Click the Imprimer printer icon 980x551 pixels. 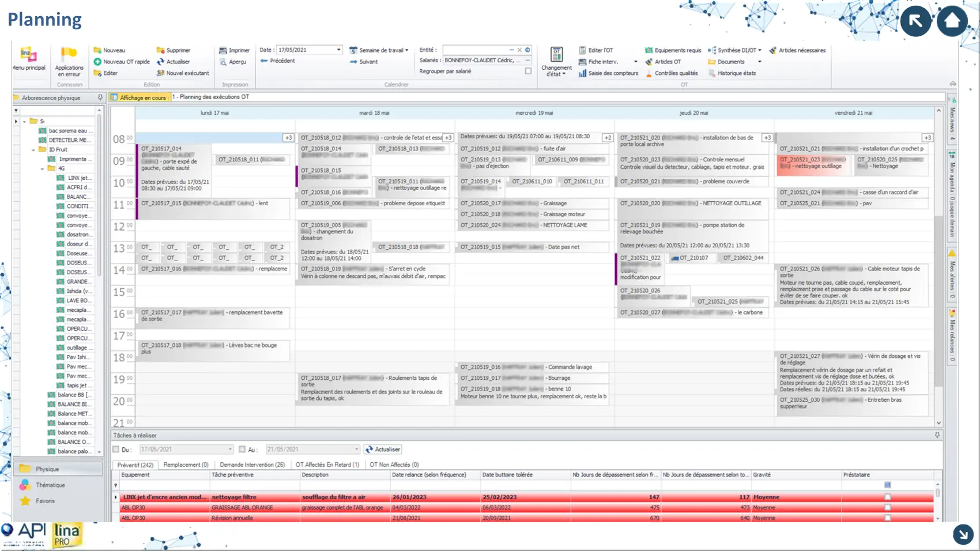pos(223,51)
